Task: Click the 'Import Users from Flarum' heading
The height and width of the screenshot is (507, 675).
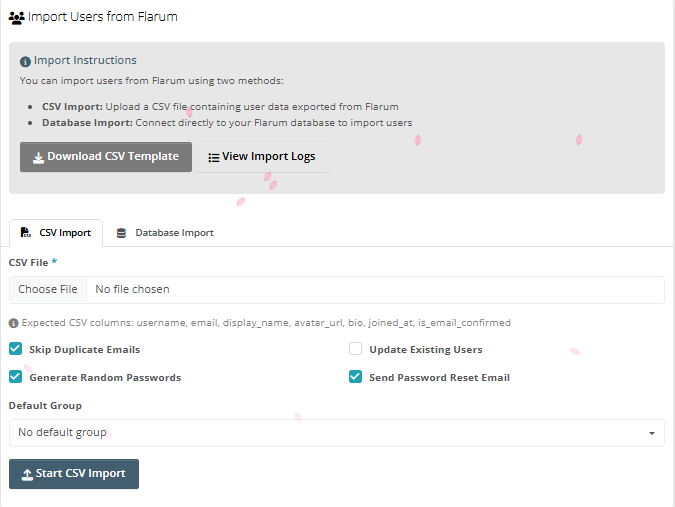Action: (102, 17)
